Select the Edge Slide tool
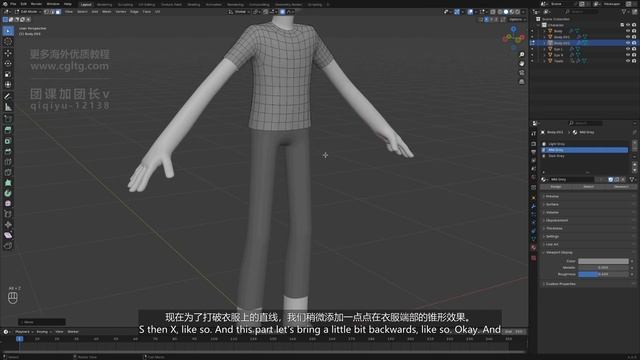 [8, 214]
